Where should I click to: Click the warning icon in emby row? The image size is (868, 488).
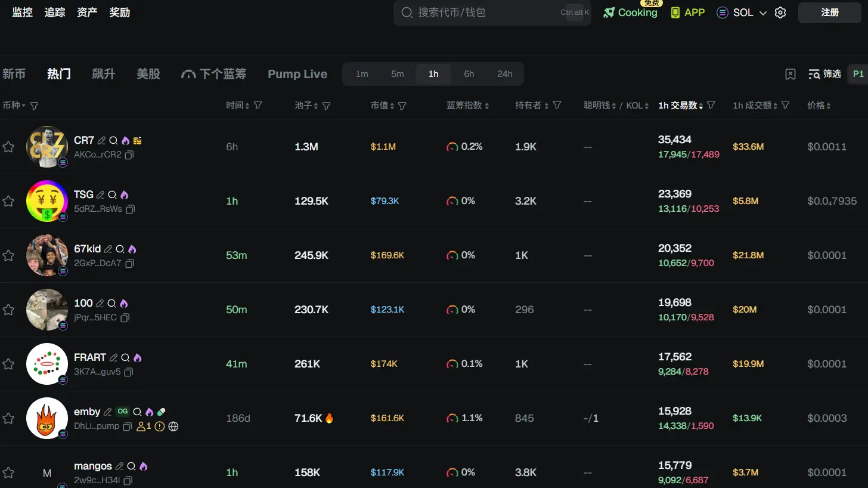point(159,427)
